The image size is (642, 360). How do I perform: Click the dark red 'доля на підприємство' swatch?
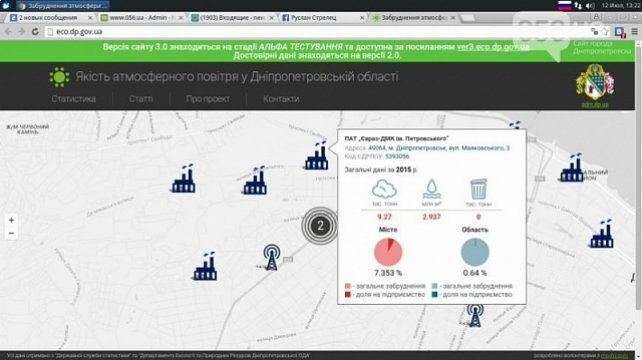coord(348,294)
